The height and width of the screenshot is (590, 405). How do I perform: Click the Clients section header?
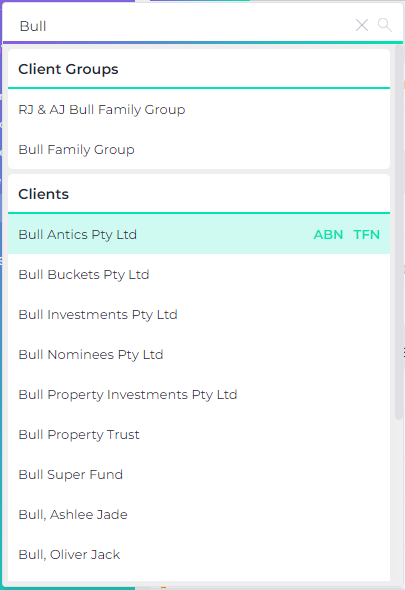tap(43, 194)
